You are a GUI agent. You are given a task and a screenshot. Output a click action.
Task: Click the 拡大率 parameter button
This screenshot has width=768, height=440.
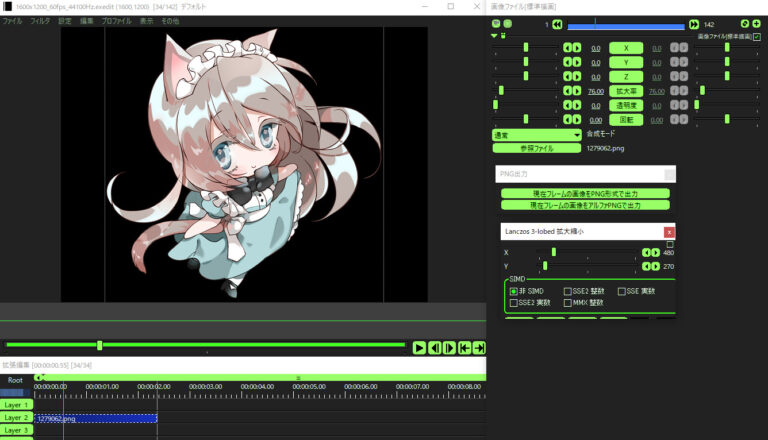(626, 90)
